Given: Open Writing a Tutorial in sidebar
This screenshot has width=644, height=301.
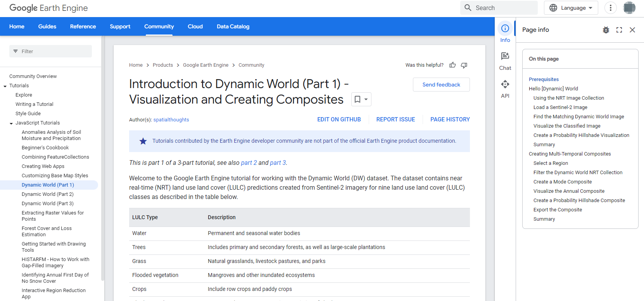Looking at the screenshot, I should pos(35,104).
